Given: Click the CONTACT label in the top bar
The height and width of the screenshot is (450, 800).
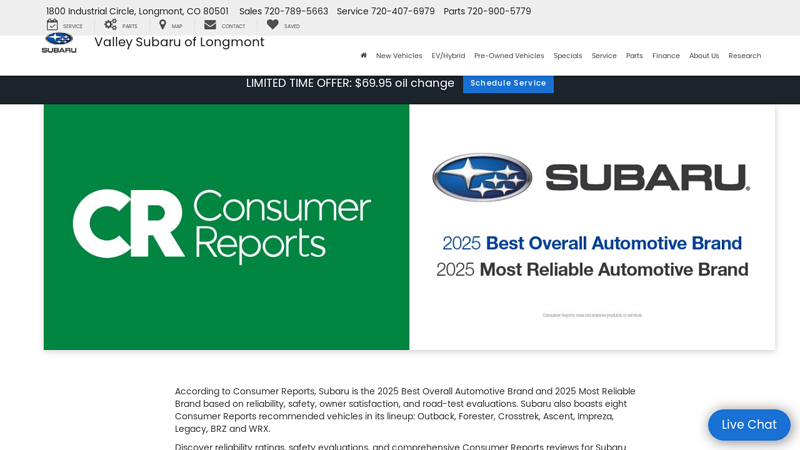Looking at the screenshot, I should [233, 26].
